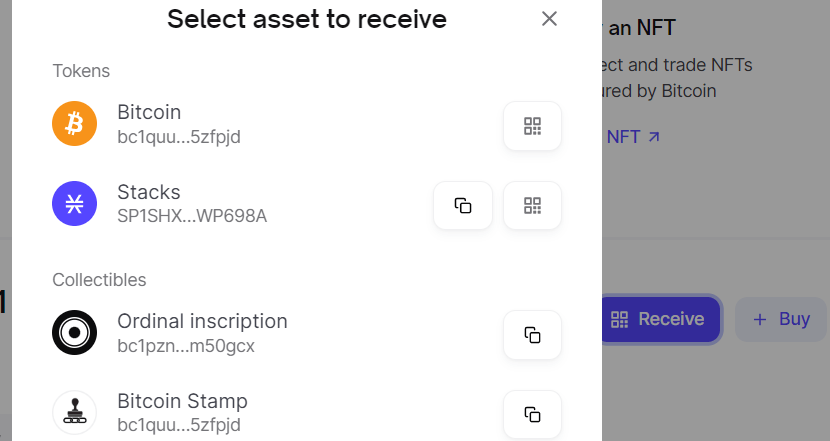Show the Stacks address QR code
Image resolution: width=830 pixels, height=441 pixels.
(x=532, y=206)
